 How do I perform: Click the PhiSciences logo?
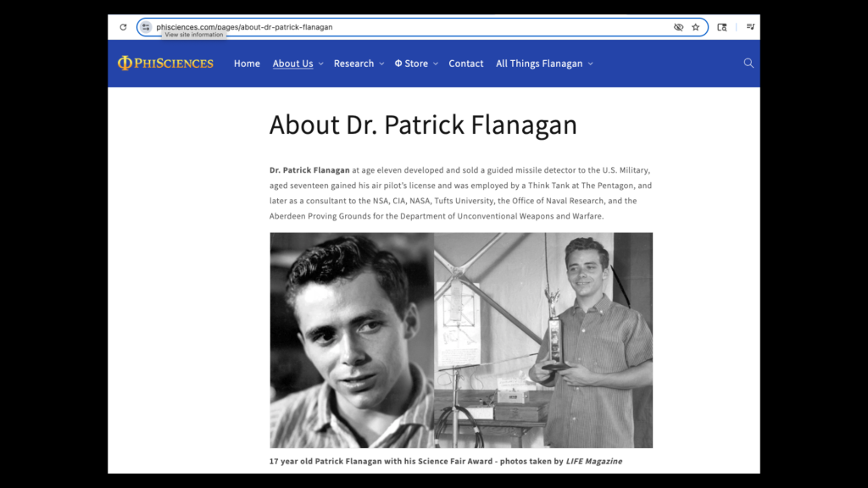(165, 64)
